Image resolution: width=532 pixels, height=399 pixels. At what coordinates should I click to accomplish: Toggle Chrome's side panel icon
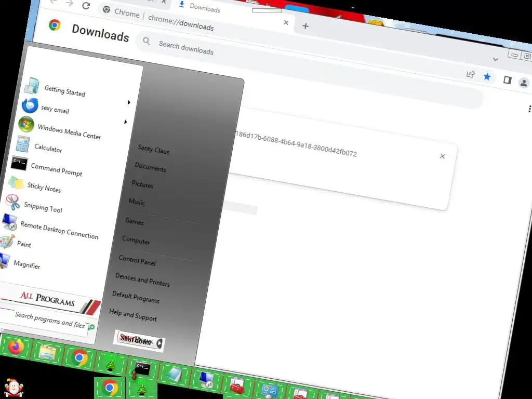point(507,79)
